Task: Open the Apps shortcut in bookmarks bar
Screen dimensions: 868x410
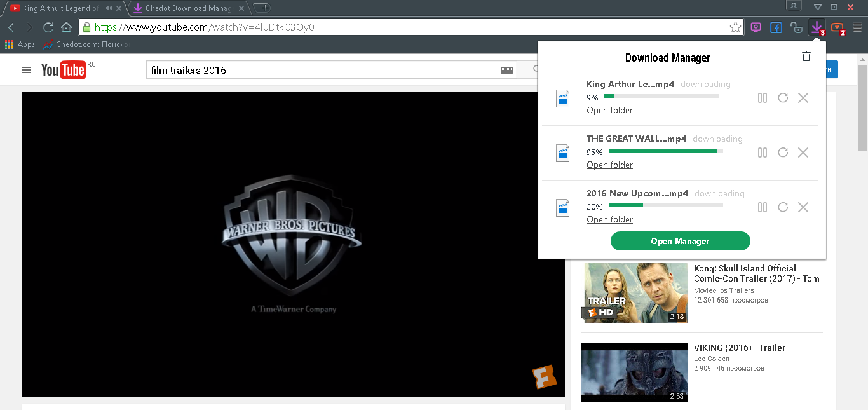Action: [20, 44]
